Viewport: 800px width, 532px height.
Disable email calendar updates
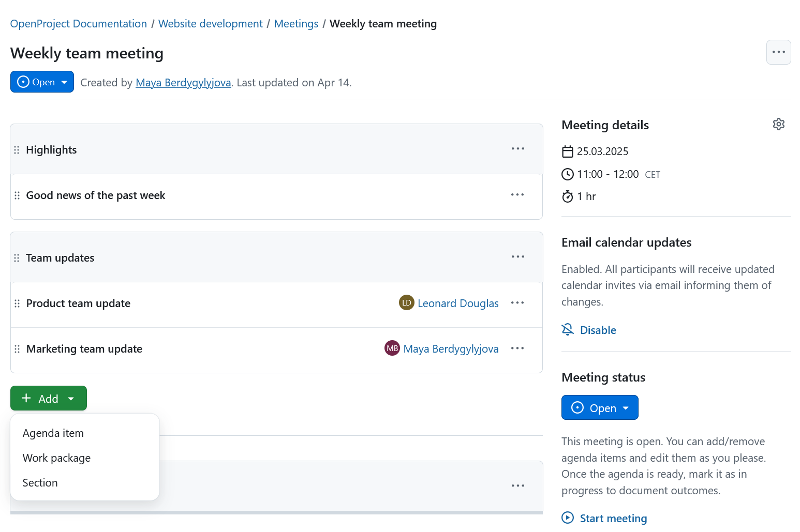click(598, 329)
